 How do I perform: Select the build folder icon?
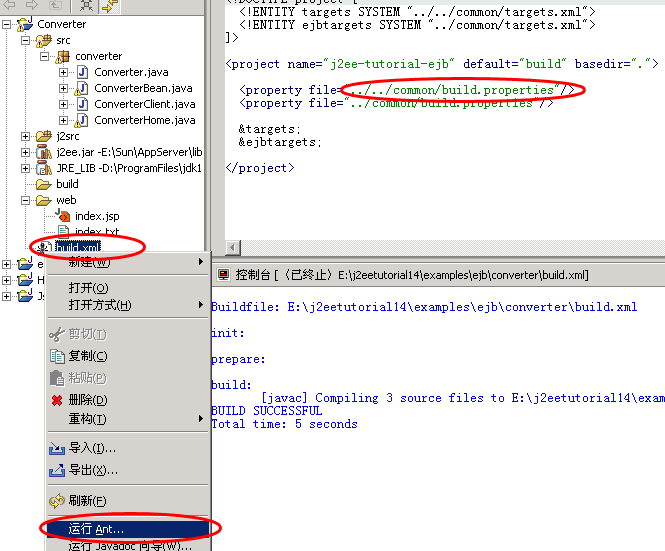pos(44,184)
